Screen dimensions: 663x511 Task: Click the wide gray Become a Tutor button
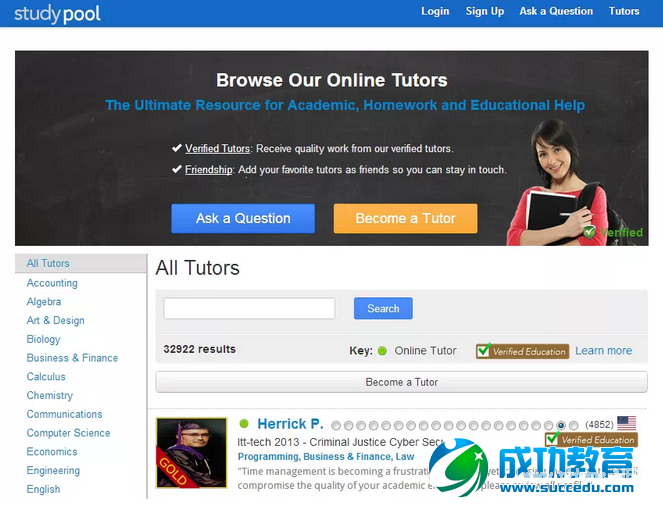[x=401, y=382]
